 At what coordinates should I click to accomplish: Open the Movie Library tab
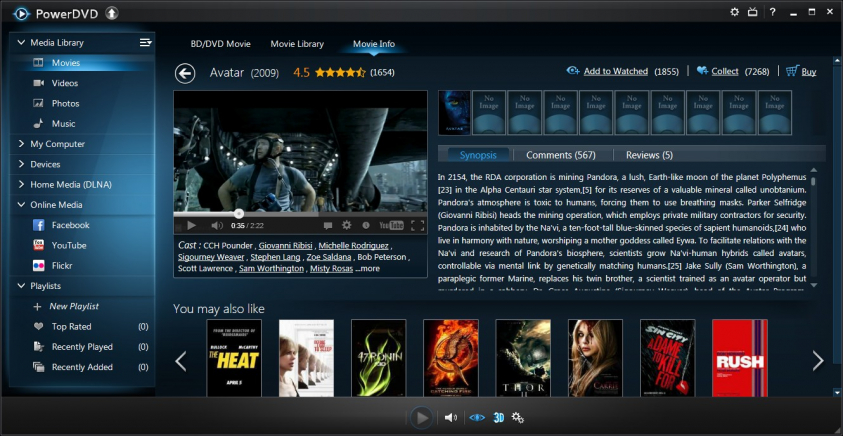click(x=297, y=44)
